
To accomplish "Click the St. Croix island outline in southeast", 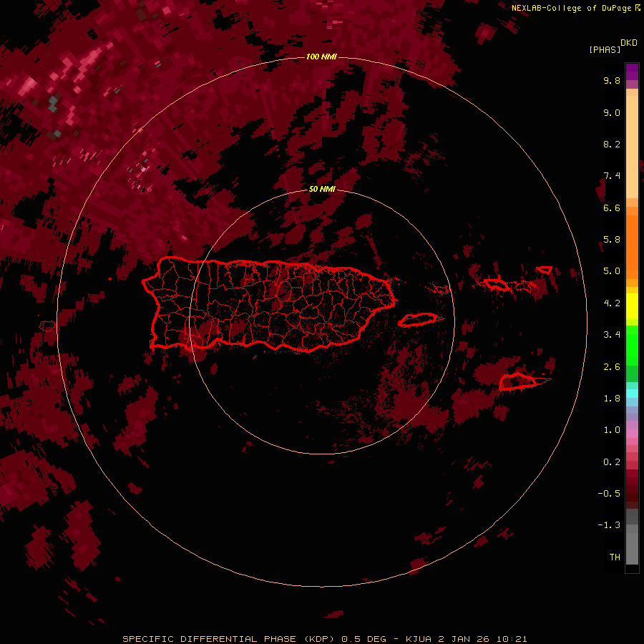I will point(518,381).
